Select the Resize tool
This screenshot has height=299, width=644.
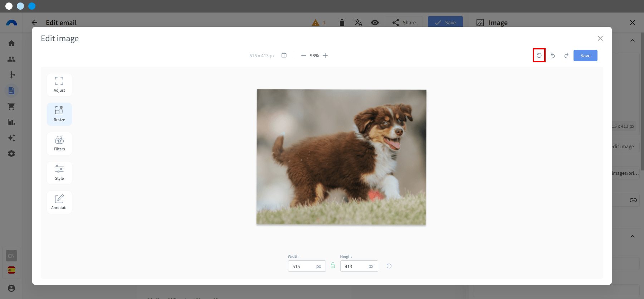(59, 114)
